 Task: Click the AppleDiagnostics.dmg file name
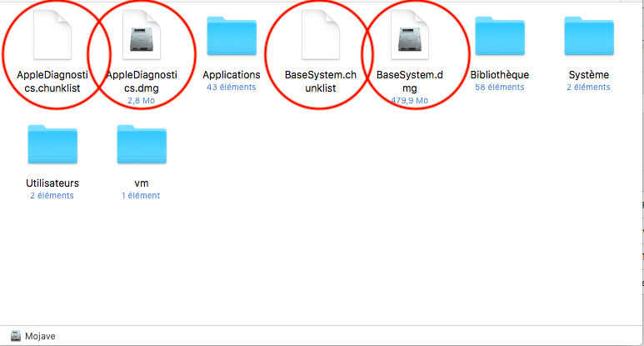142,82
